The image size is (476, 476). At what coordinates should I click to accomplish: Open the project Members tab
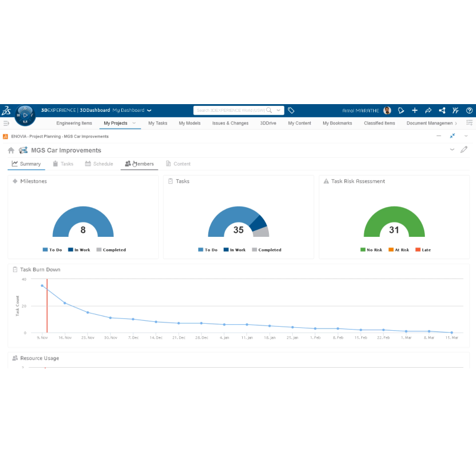(139, 164)
